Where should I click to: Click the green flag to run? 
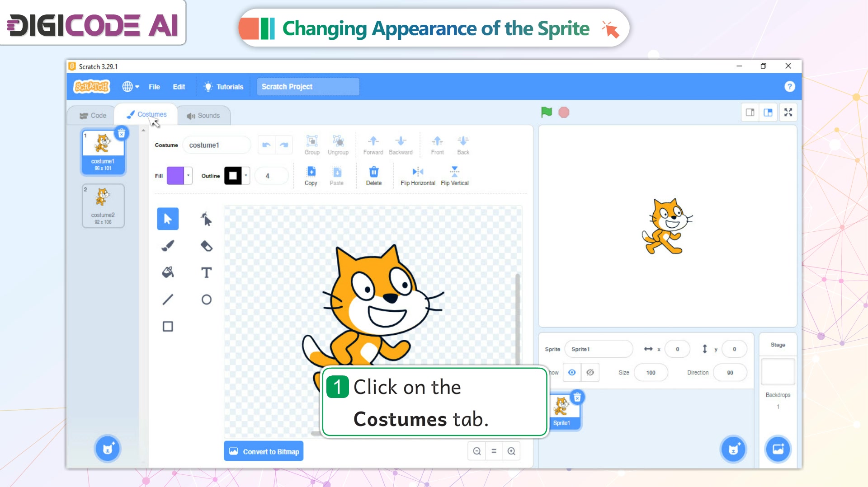tap(547, 112)
